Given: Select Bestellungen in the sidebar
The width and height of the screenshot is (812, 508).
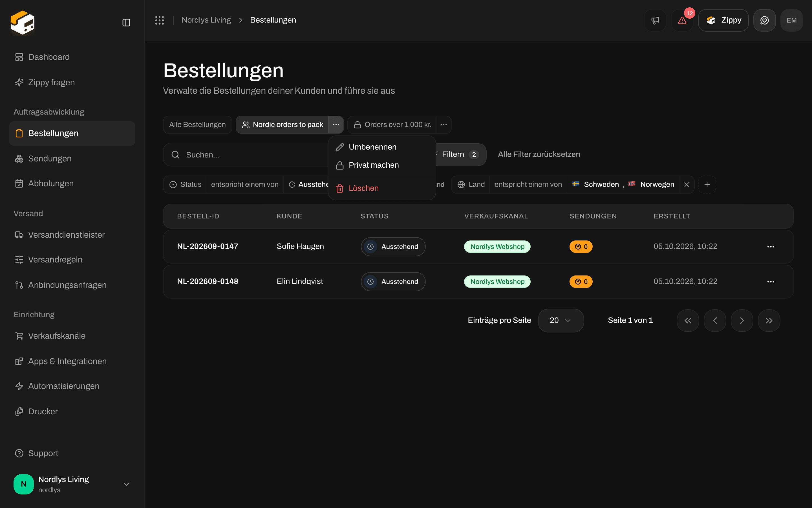Looking at the screenshot, I should (72, 133).
